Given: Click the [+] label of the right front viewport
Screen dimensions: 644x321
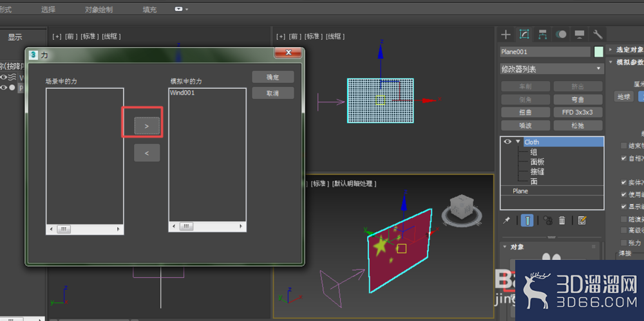Looking at the screenshot, I should [281, 37].
